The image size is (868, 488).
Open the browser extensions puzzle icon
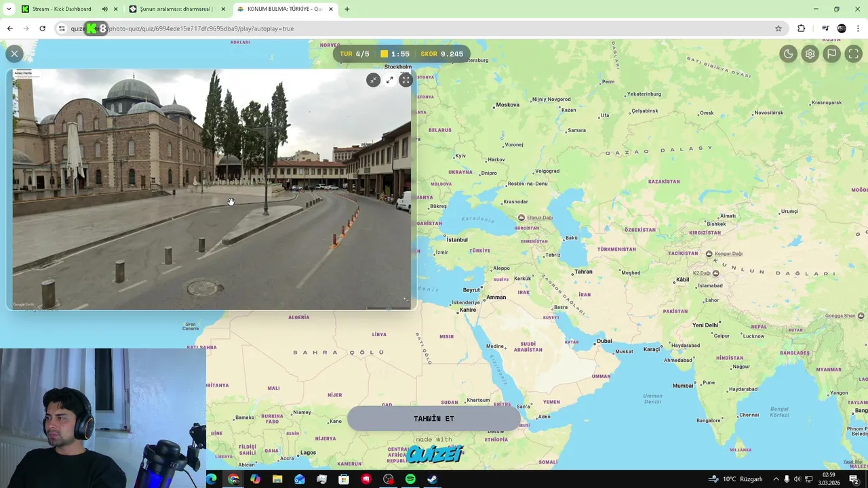802,28
